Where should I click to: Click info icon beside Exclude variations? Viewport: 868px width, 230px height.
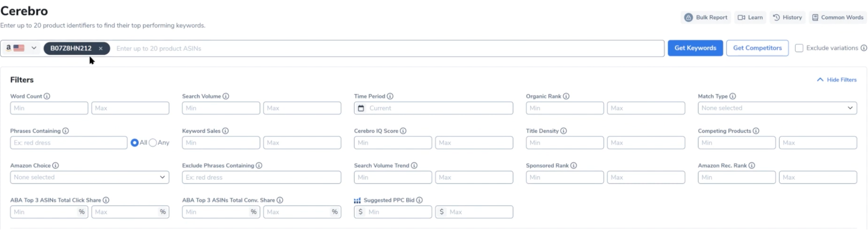(x=864, y=48)
